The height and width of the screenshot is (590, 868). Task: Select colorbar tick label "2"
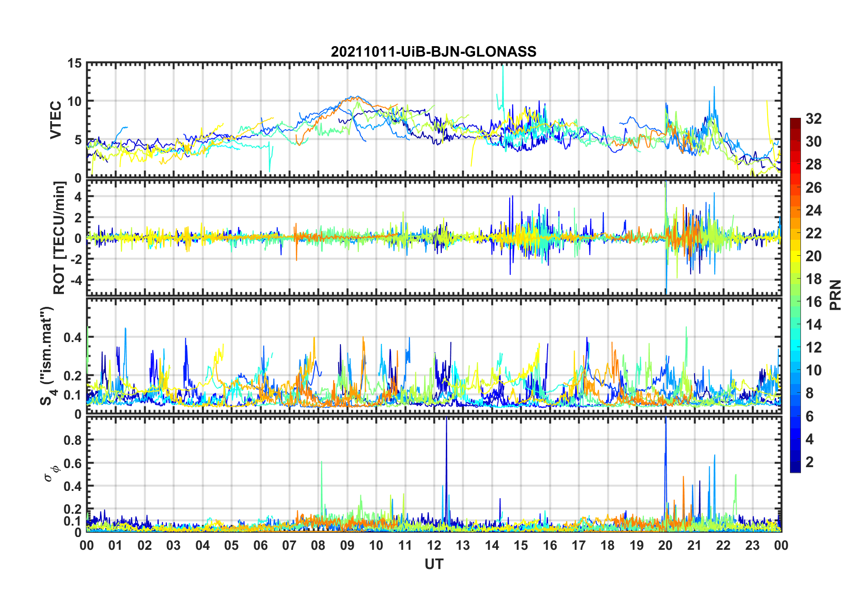(810, 462)
